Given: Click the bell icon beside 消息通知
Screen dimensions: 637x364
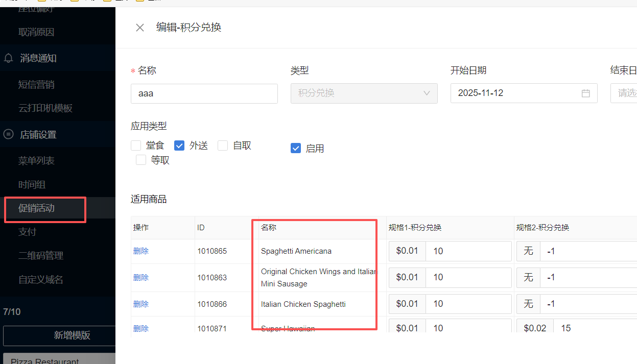Looking at the screenshot, I should click(x=9, y=58).
